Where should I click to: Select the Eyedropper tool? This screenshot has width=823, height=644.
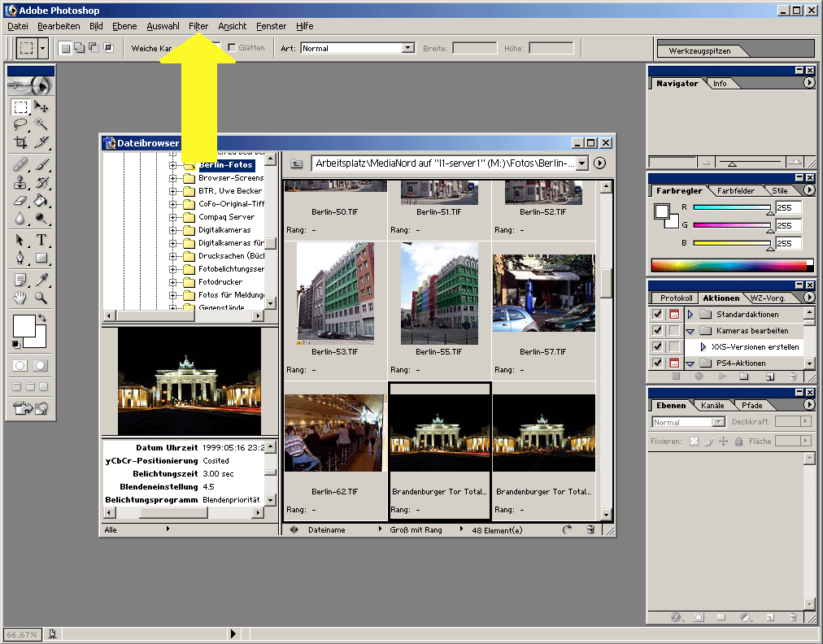point(41,280)
